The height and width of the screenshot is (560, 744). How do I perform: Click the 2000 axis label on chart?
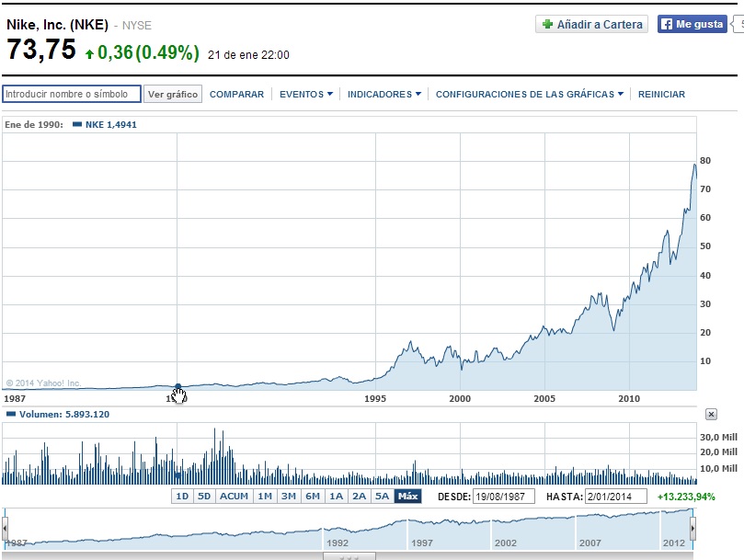pos(460,399)
